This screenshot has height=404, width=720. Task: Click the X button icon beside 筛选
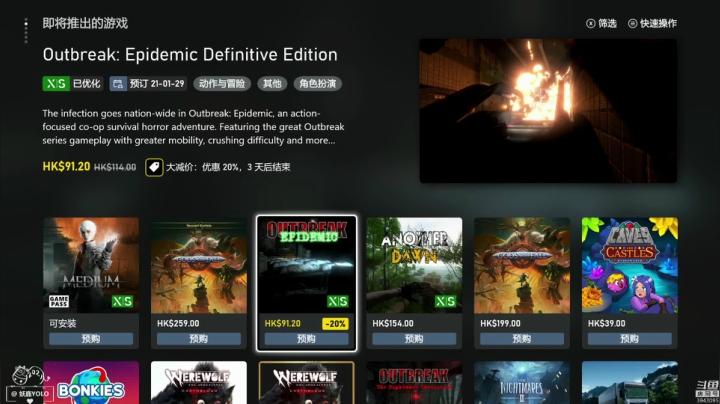(x=591, y=23)
